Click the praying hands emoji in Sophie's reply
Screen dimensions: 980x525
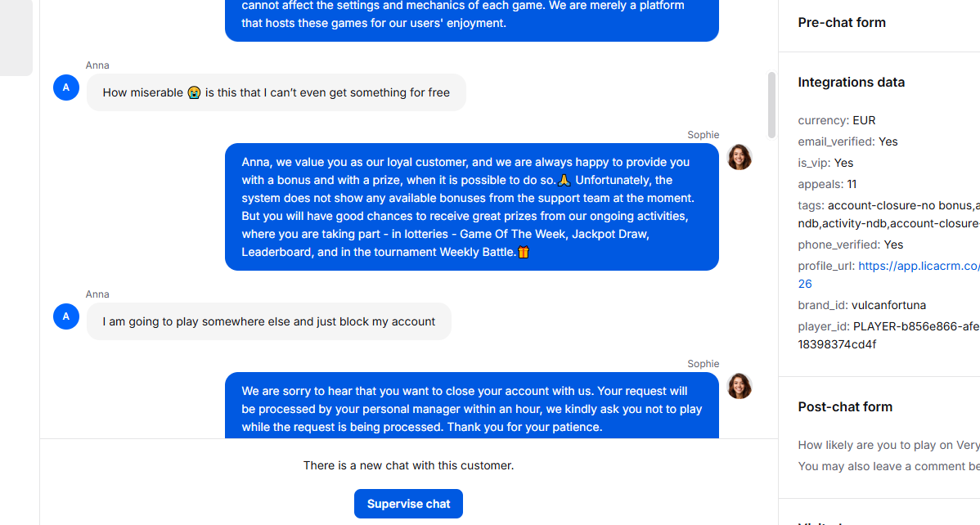(564, 180)
